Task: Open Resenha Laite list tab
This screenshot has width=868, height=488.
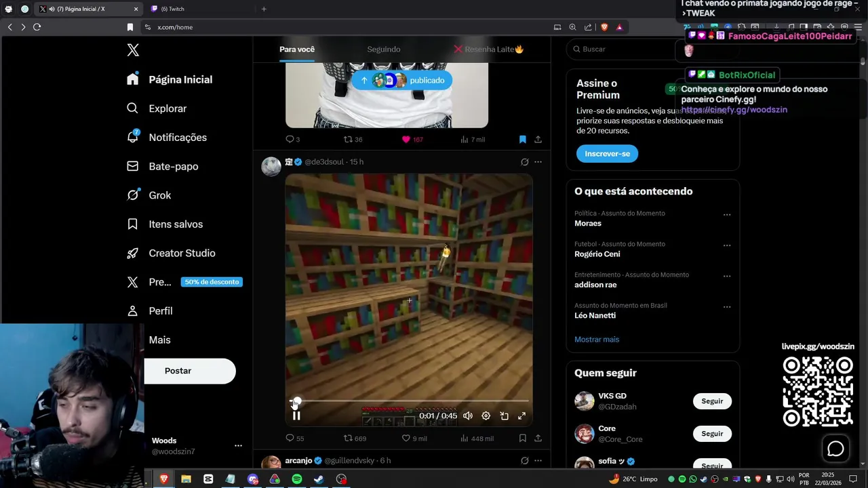Action: click(x=489, y=49)
